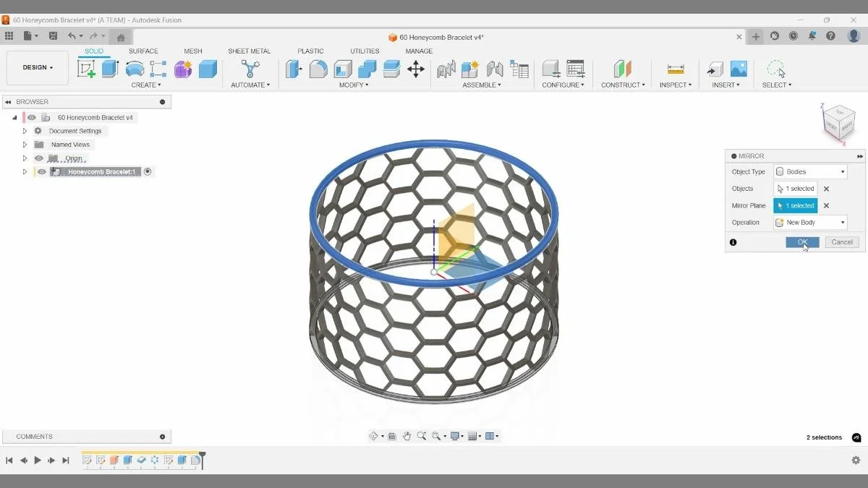Image resolution: width=868 pixels, height=488 pixels.
Task: Switch to the UTILITIES tab
Action: pos(365,51)
